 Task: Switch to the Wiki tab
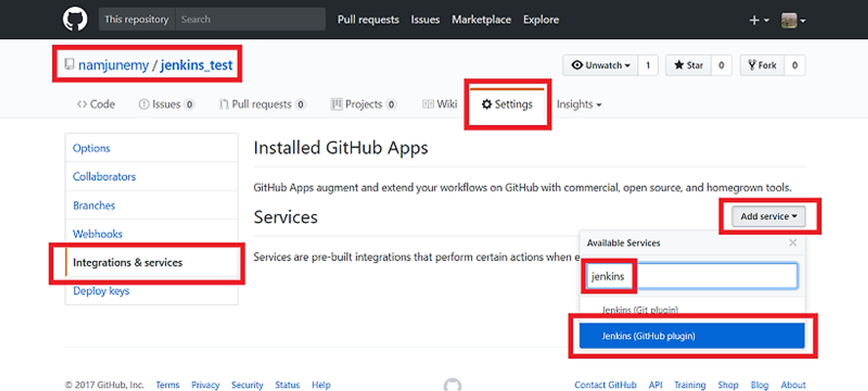point(440,104)
